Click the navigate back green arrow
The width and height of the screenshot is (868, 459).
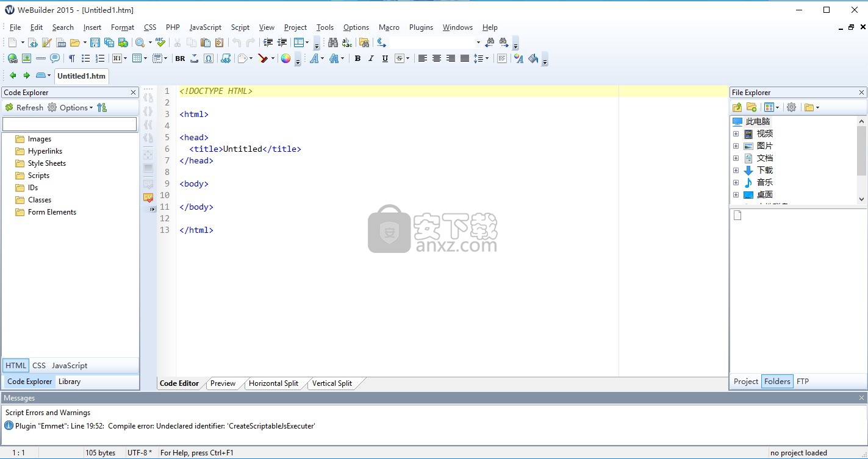[13, 76]
